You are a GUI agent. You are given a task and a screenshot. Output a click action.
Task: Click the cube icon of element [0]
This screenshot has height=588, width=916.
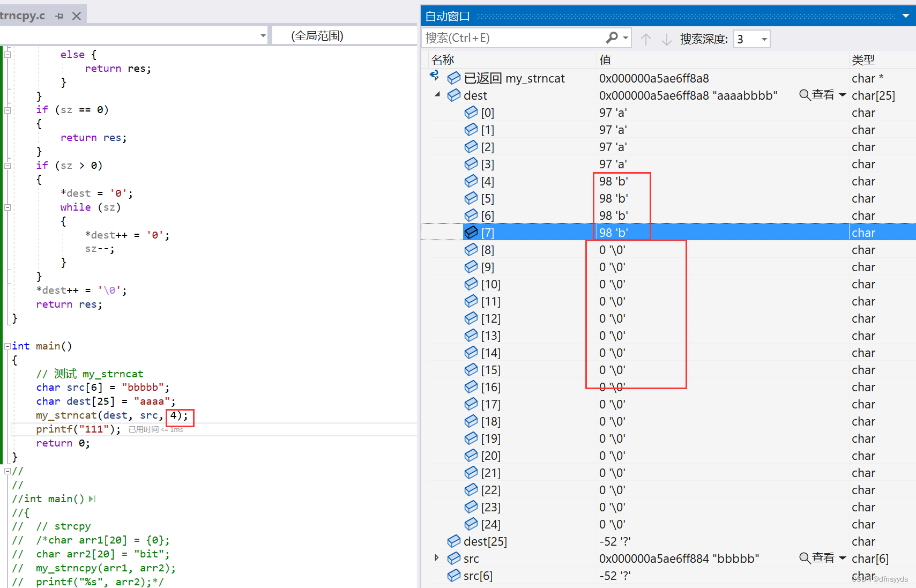point(471,113)
